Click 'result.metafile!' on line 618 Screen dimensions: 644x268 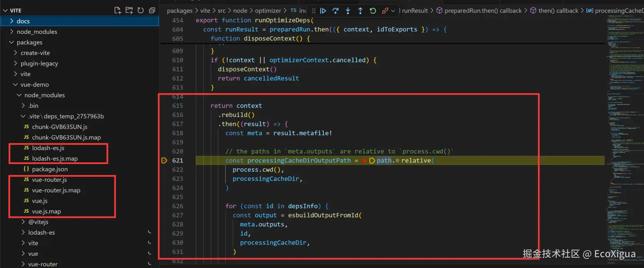[303, 133]
